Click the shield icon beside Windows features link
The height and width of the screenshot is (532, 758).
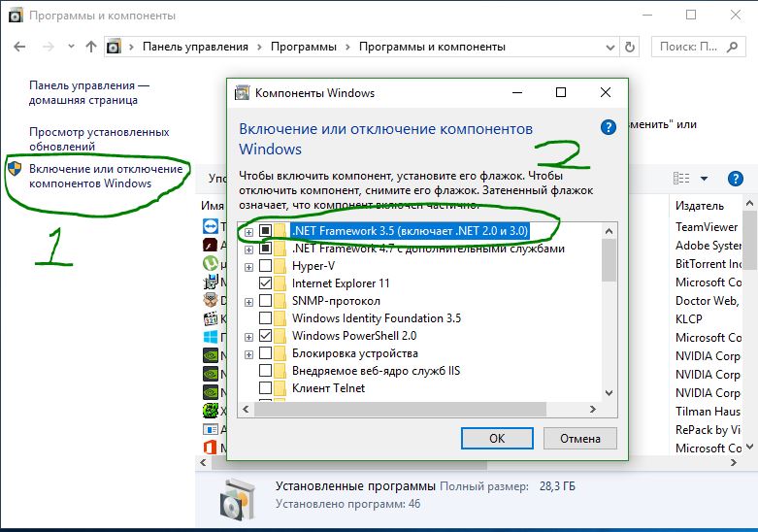(x=15, y=169)
